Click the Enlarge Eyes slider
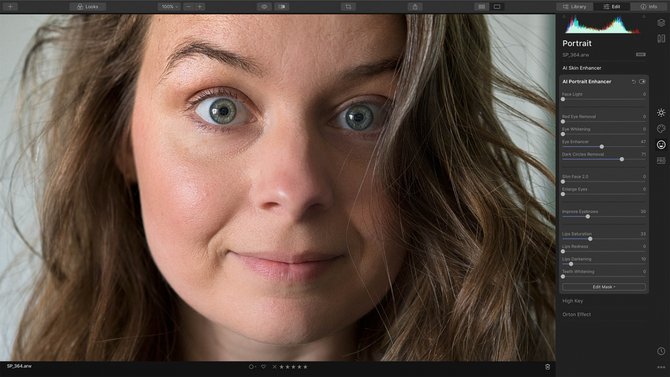The width and height of the screenshot is (670, 377). [604, 194]
